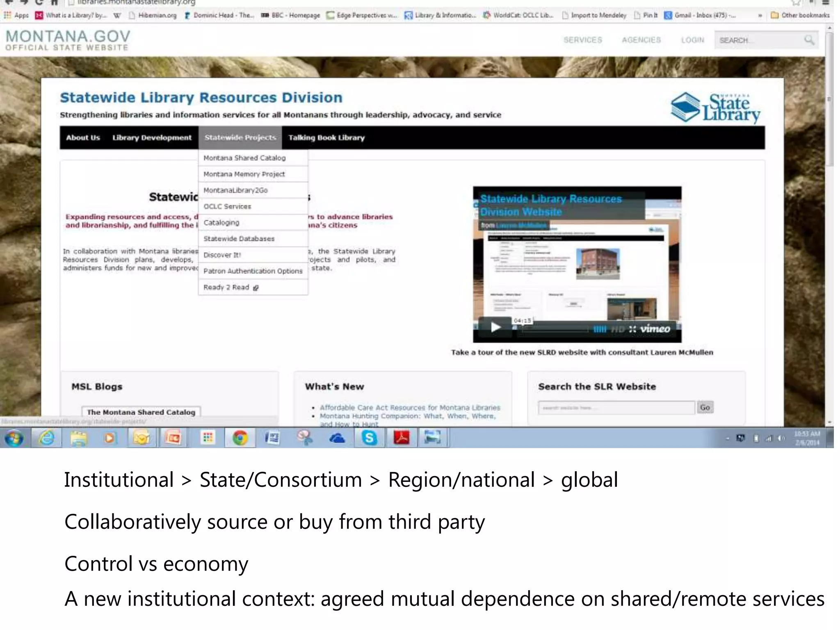
Task: Open the media player taskbar icon
Action: 110,438
